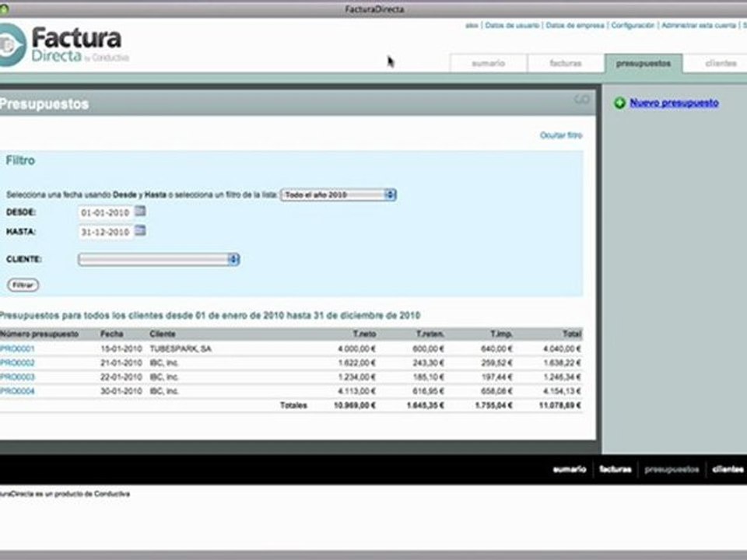
Task: Click net amount 4.000,00 €
Action: coord(357,349)
